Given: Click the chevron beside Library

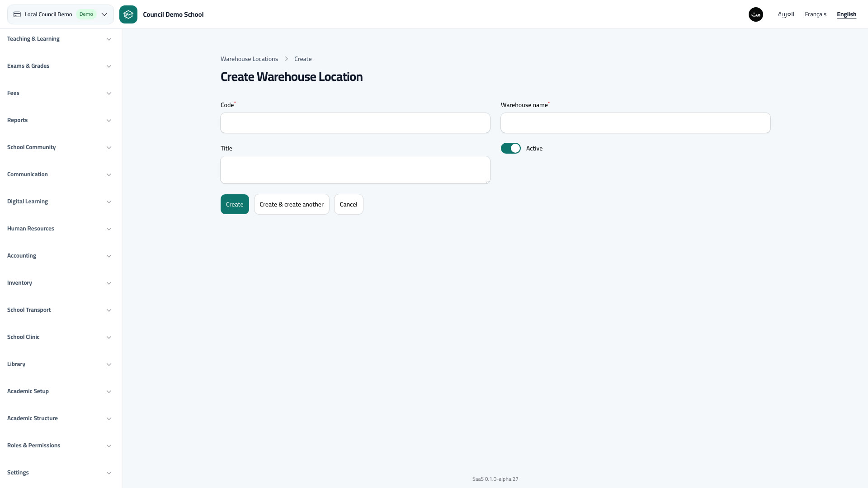Looking at the screenshot, I should coord(109,365).
